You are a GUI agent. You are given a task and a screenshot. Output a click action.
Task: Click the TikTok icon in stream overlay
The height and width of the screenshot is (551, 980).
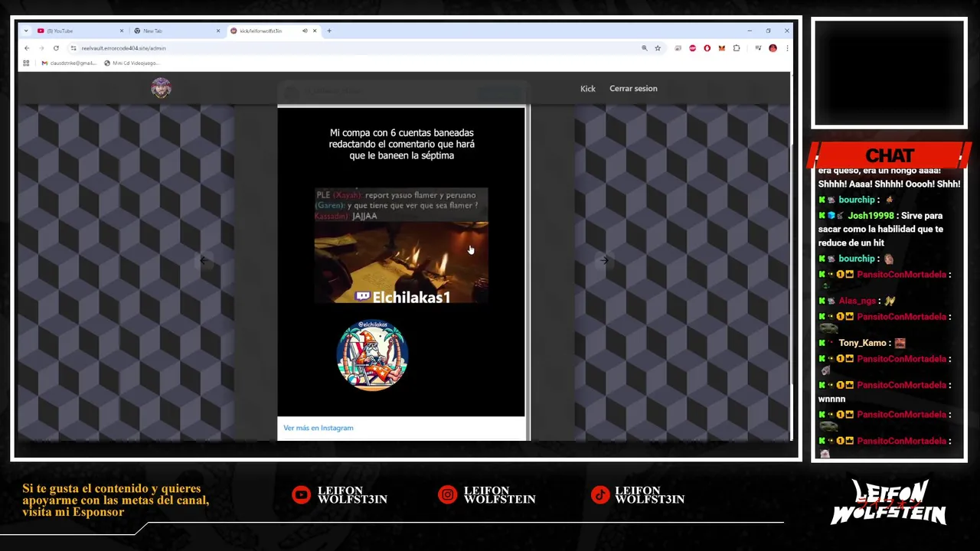coord(599,495)
